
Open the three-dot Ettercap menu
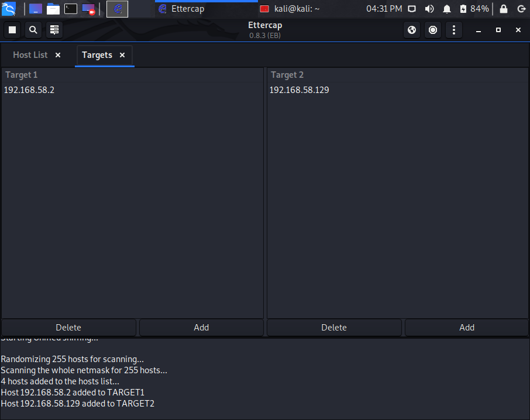[453, 30]
